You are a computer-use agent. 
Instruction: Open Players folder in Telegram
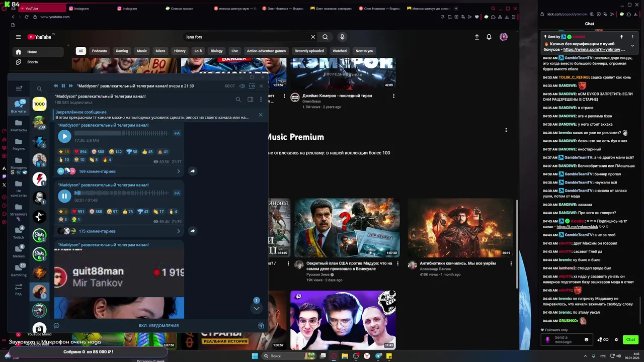click(19, 144)
